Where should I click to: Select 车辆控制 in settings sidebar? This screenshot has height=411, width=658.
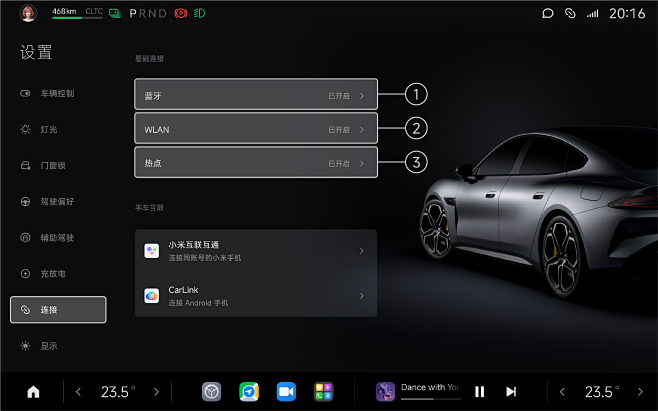(x=57, y=93)
